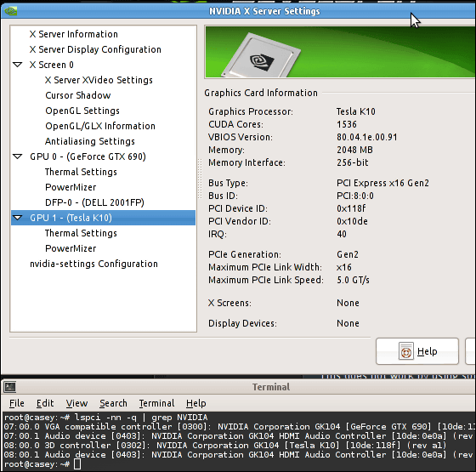This screenshot has height=472, width=476.
Task: Open X Server XVideo Settings
Action: (x=99, y=80)
